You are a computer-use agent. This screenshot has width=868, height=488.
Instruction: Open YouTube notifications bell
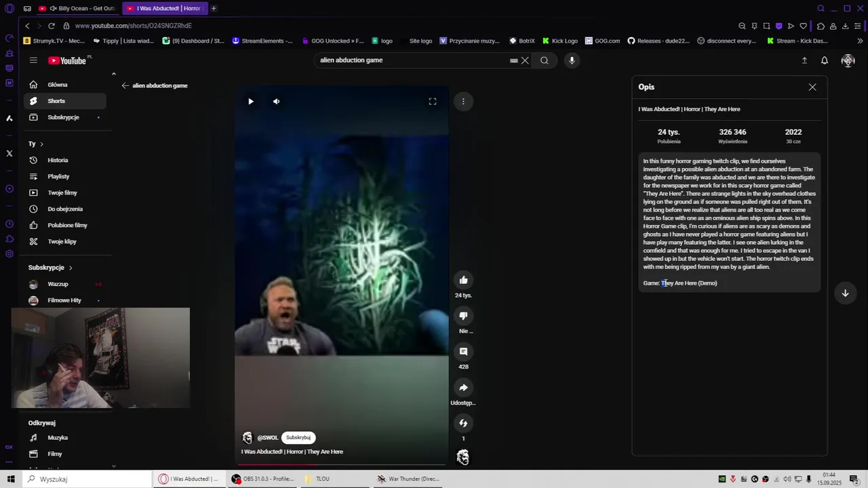[825, 60]
